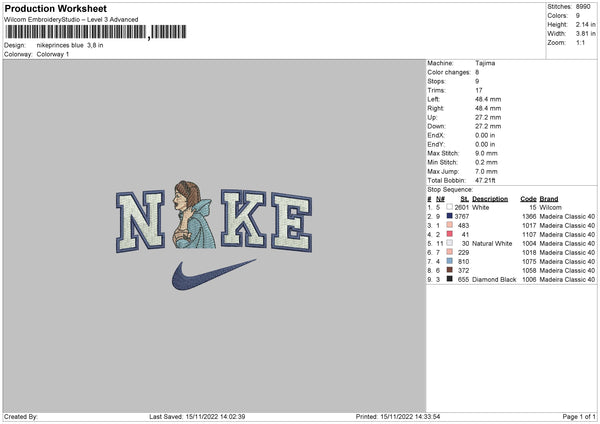Select the 'Code' column header
The height and width of the screenshot is (424, 600).
528,199
